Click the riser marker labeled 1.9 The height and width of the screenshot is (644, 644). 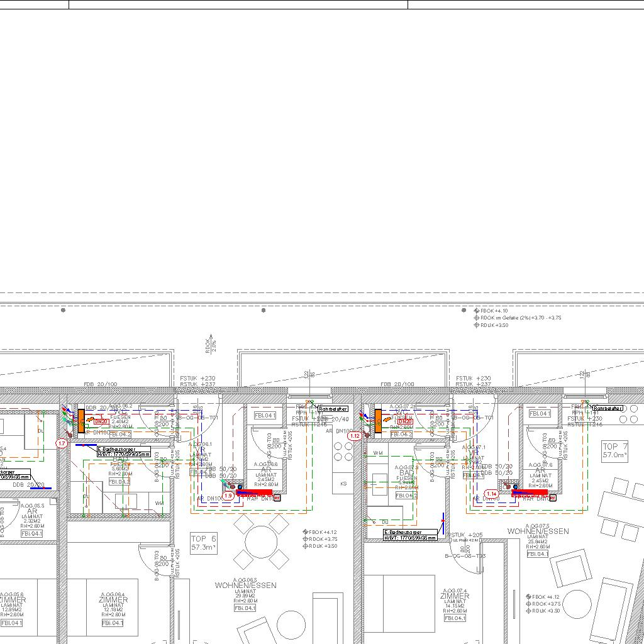click(228, 496)
